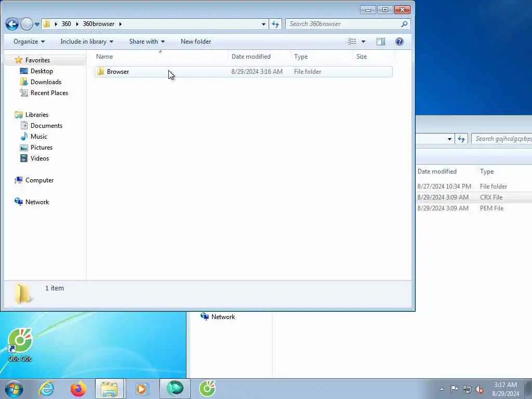Open the recent pages dropdown arrow
This screenshot has height=399, width=532.
(37, 24)
